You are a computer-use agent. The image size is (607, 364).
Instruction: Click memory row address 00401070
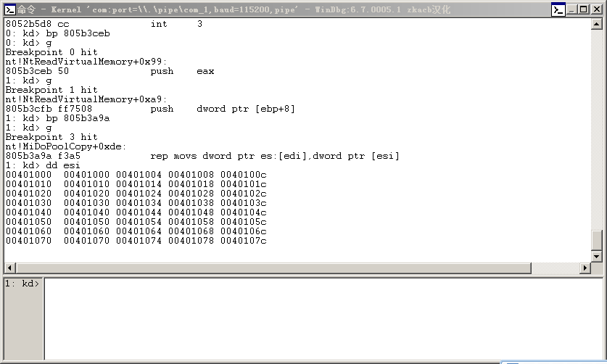(x=29, y=241)
